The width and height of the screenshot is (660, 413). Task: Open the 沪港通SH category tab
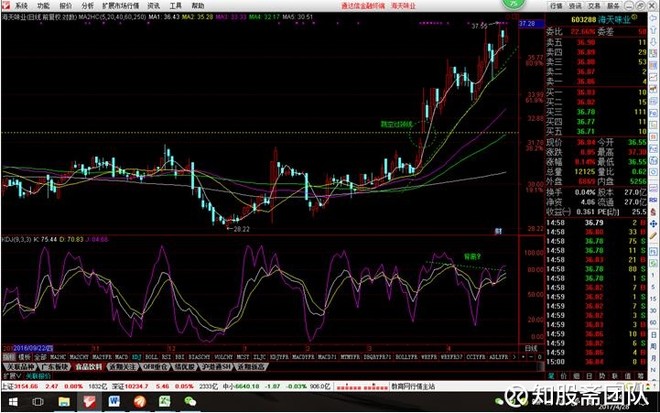(x=216, y=367)
